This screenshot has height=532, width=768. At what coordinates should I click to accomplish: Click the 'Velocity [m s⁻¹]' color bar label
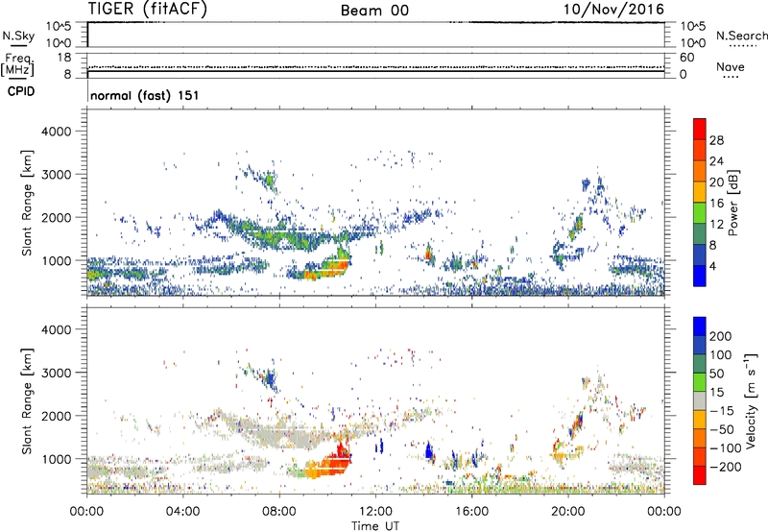tap(751, 400)
